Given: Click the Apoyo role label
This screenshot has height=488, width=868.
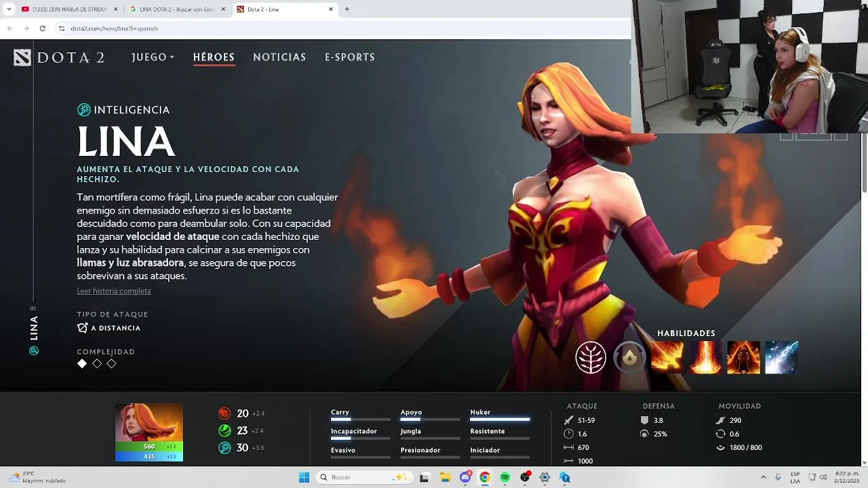Looking at the screenshot, I should [411, 412].
